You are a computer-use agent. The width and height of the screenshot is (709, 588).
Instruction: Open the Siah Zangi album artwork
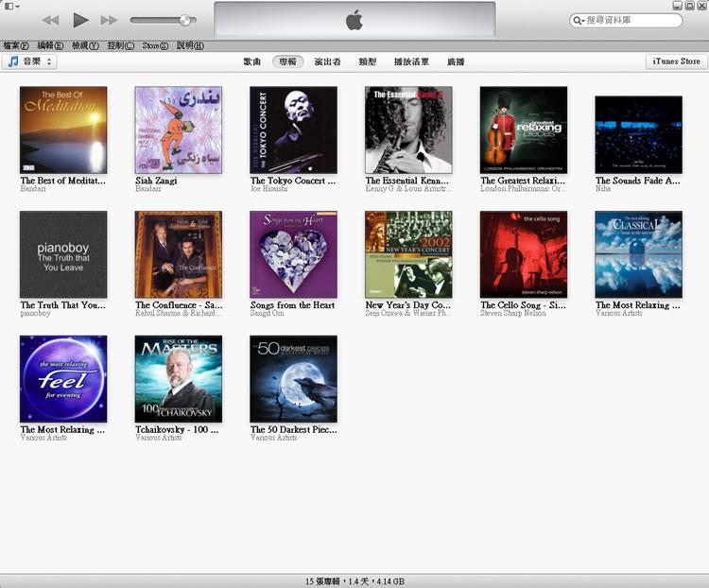click(x=179, y=130)
